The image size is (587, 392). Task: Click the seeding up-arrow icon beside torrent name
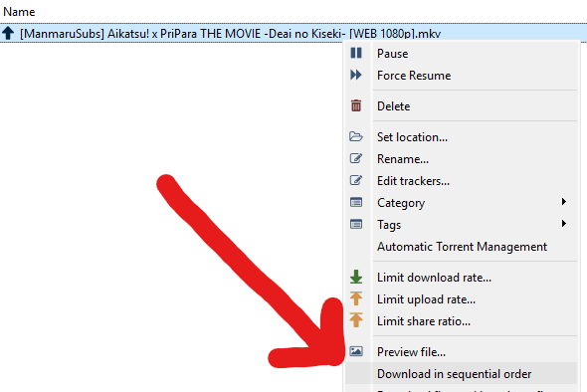(x=8, y=33)
